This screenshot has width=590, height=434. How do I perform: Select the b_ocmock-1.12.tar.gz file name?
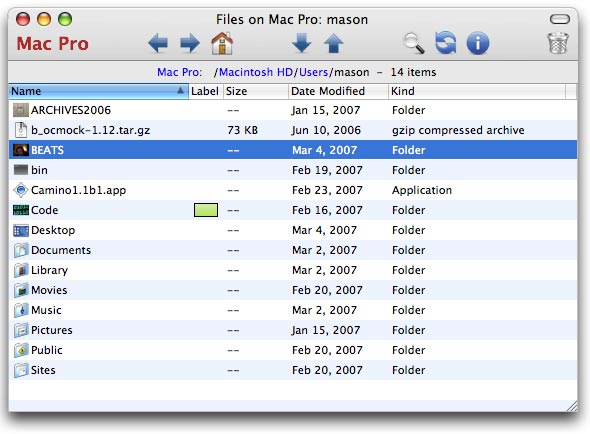(x=90, y=130)
